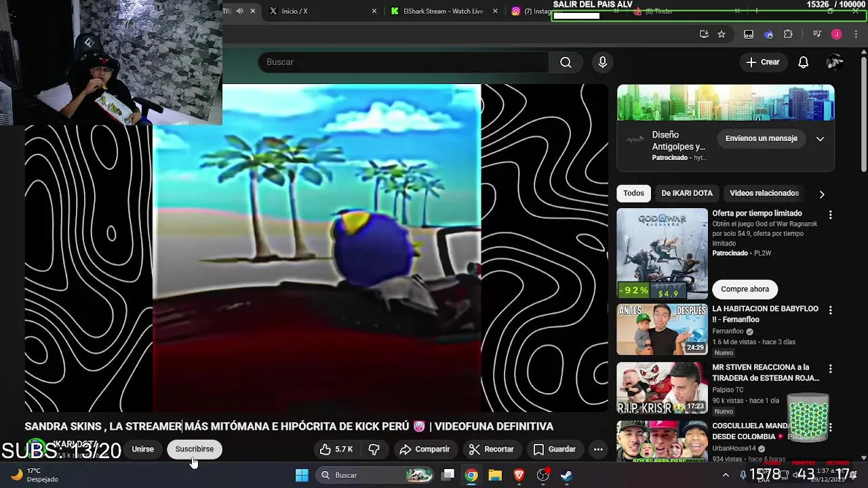The height and width of the screenshot is (488, 868).
Task: Show more filter chips with right arrow
Action: click(822, 194)
